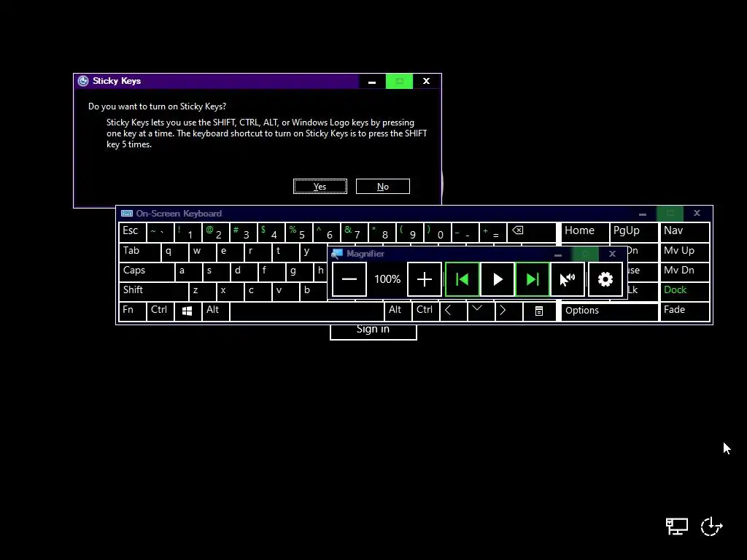Click the 5 key with % symbol
Image resolution: width=747 pixels, height=560 pixels.
coord(298,232)
